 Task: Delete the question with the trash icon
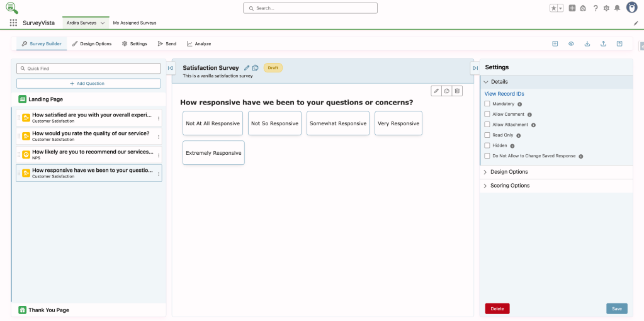click(x=457, y=91)
